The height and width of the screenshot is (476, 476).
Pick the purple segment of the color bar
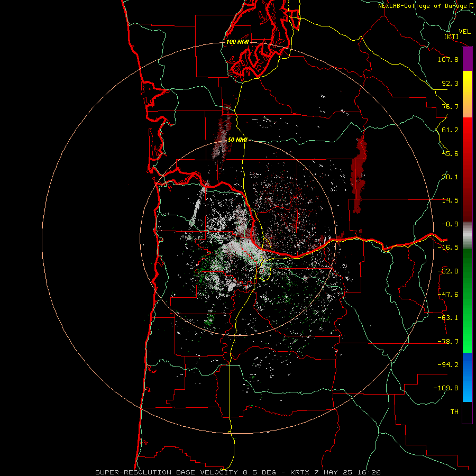pos(467,59)
